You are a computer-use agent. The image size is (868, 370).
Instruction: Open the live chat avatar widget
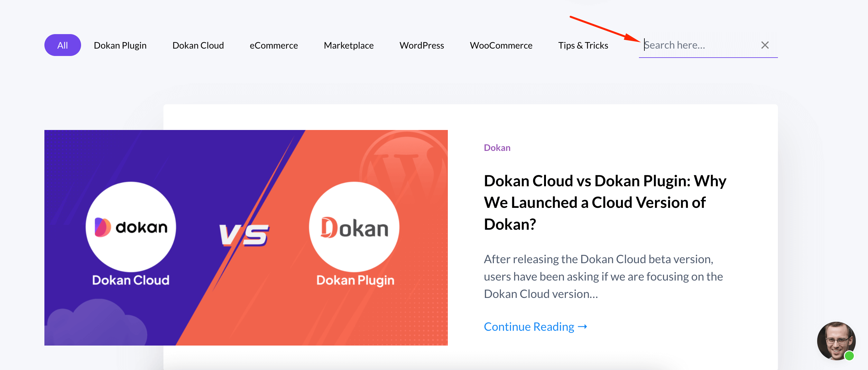[836, 341]
